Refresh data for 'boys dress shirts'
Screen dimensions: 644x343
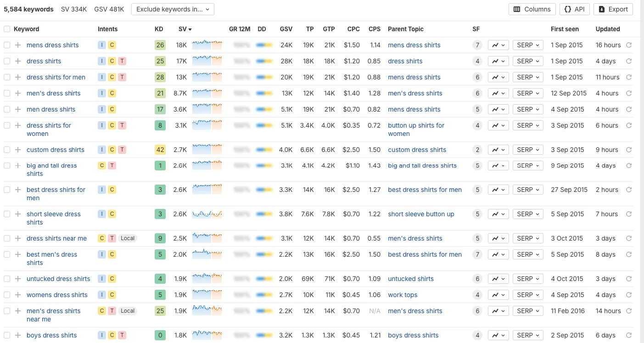629,335
